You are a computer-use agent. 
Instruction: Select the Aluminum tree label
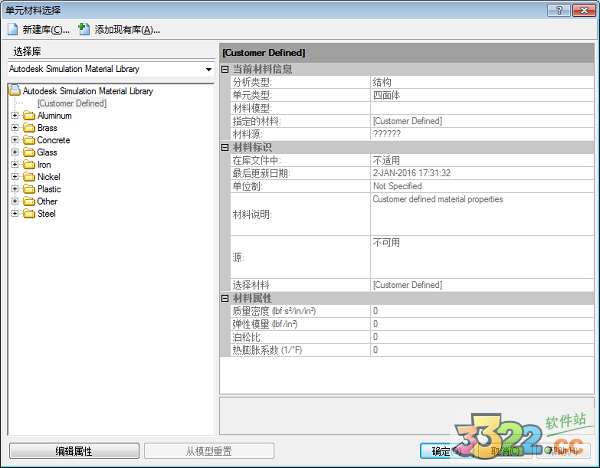[54, 116]
